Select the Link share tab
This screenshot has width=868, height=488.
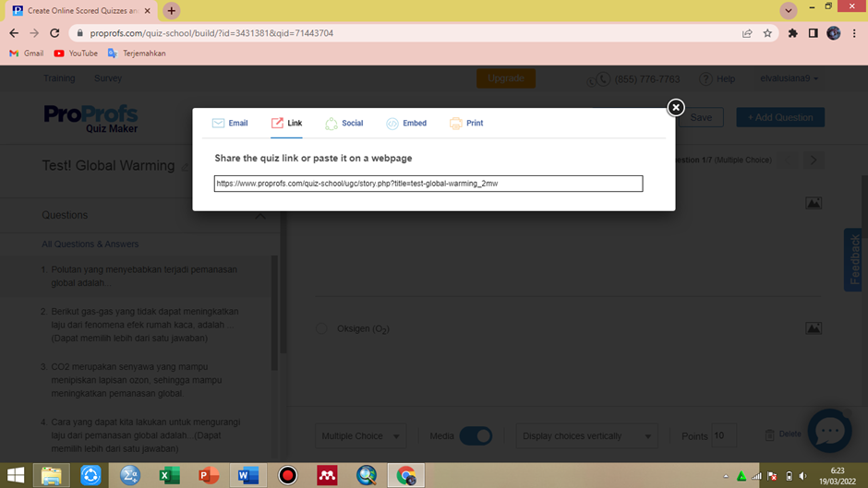coord(286,123)
